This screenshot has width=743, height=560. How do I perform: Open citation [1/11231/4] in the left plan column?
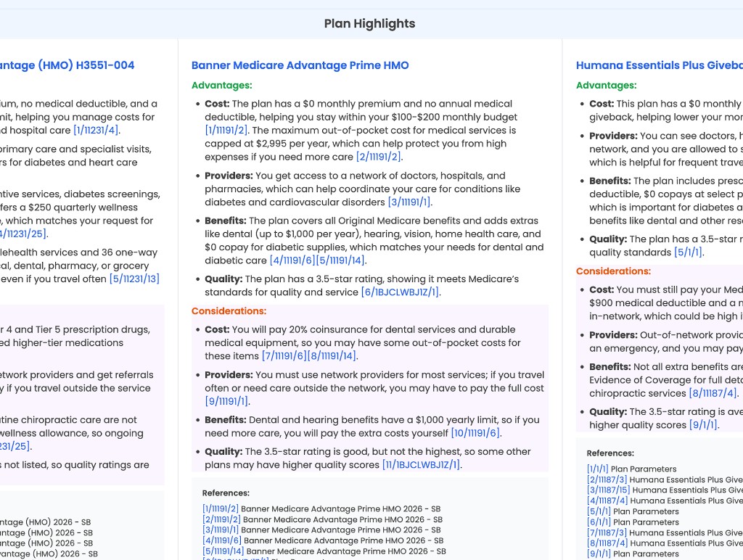(x=95, y=131)
